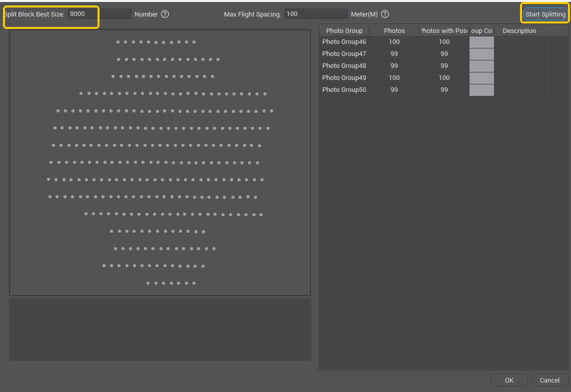
Task: Focus the Max Flight Spacing field
Action: click(315, 14)
